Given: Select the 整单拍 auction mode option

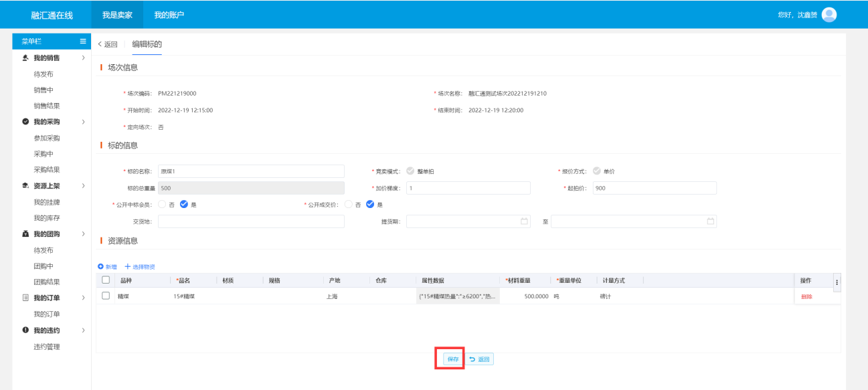Looking at the screenshot, I should point(410,171).
